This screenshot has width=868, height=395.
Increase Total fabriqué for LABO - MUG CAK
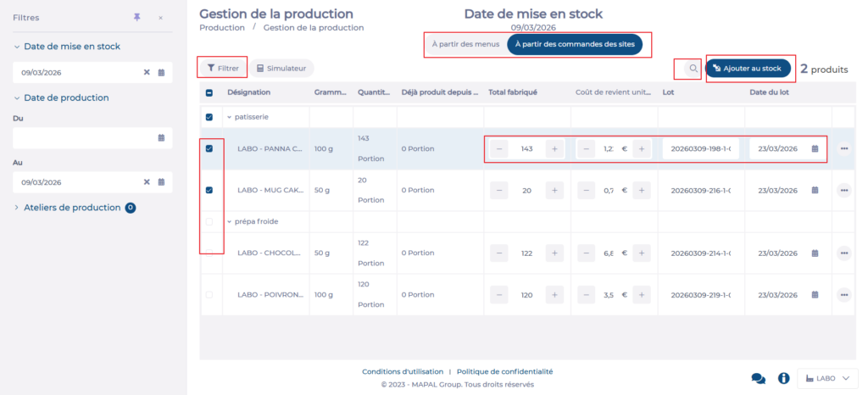pyautogui.click(x=554, y=191)
